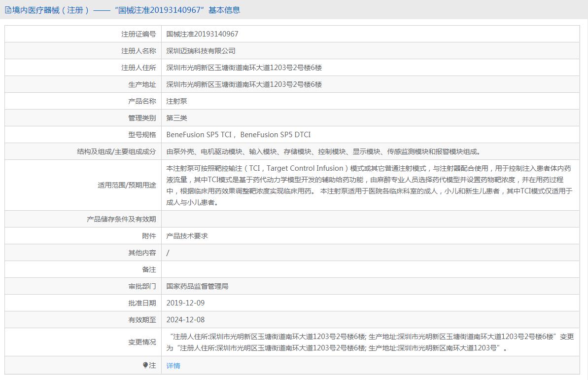This screenshot has width=588, height=380.
Task: Click attachment value 产品技术要求
Action: click(x=187, y=236)
